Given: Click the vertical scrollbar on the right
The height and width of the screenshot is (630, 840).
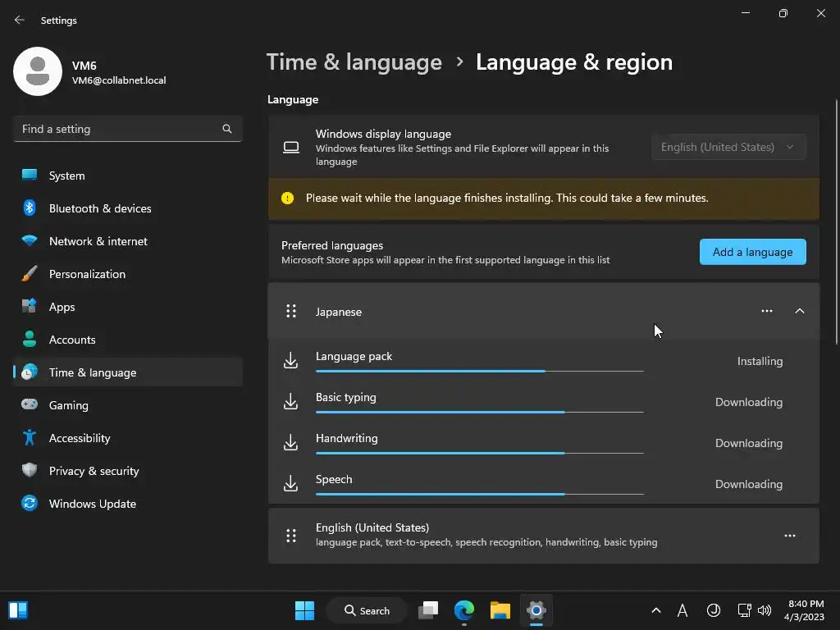Looking at the screenshot, I should click(836, 222).
